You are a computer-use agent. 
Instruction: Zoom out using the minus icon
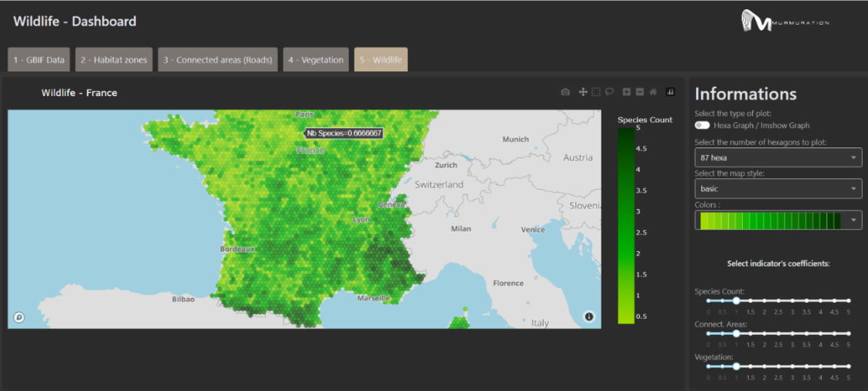[640, 92]
